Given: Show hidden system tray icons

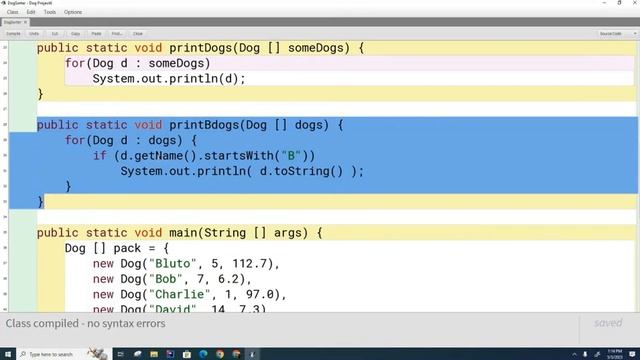Looking at the screenshot, I should click(x=574, y=354).
